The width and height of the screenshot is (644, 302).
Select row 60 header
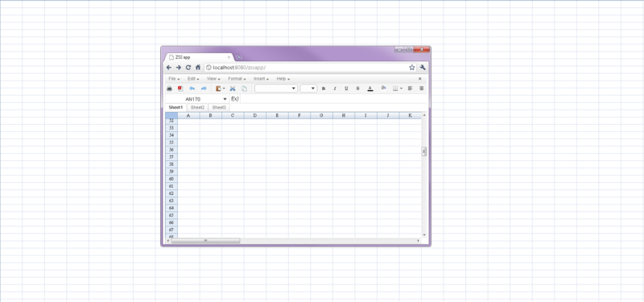pyautogui.click(x=171, y=179)
